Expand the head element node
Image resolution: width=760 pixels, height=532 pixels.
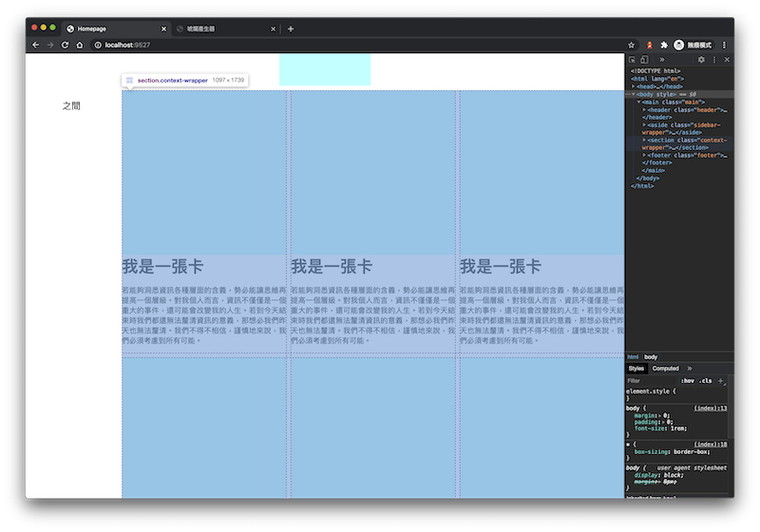634,86
